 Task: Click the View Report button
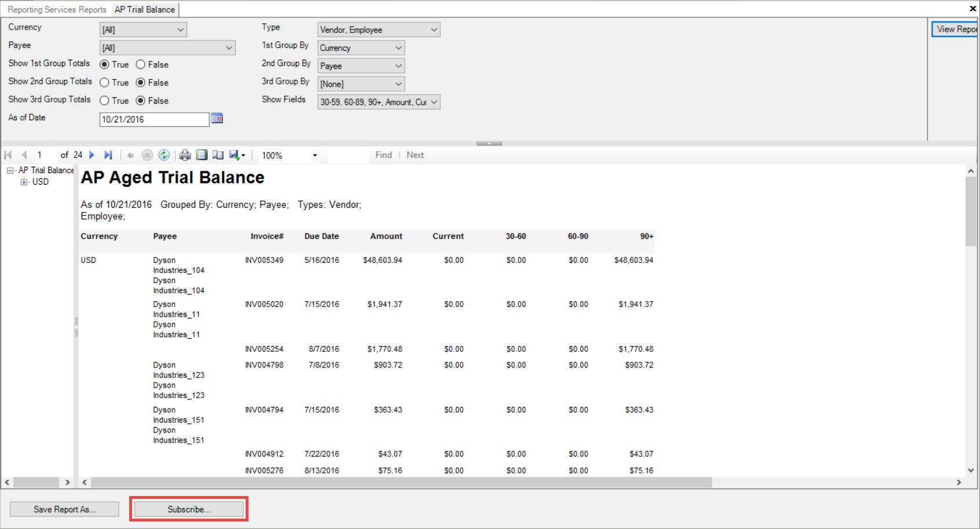click(955, 29)
